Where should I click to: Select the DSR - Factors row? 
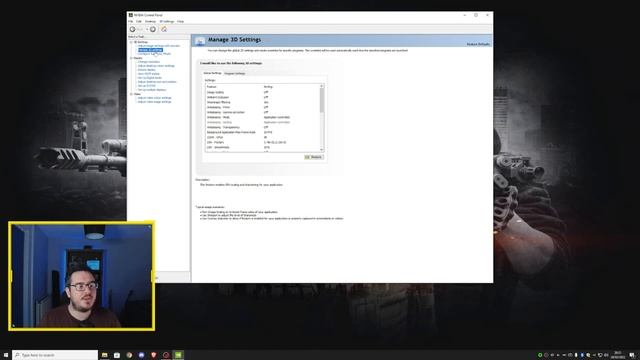pos(262,142)
